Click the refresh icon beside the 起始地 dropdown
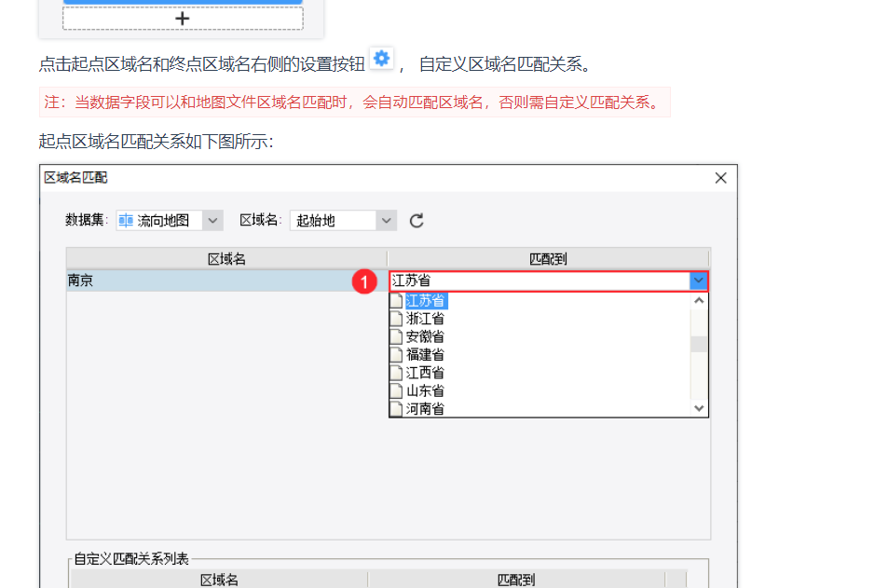Screen dimensions: 888x588 tap(417, 221)
